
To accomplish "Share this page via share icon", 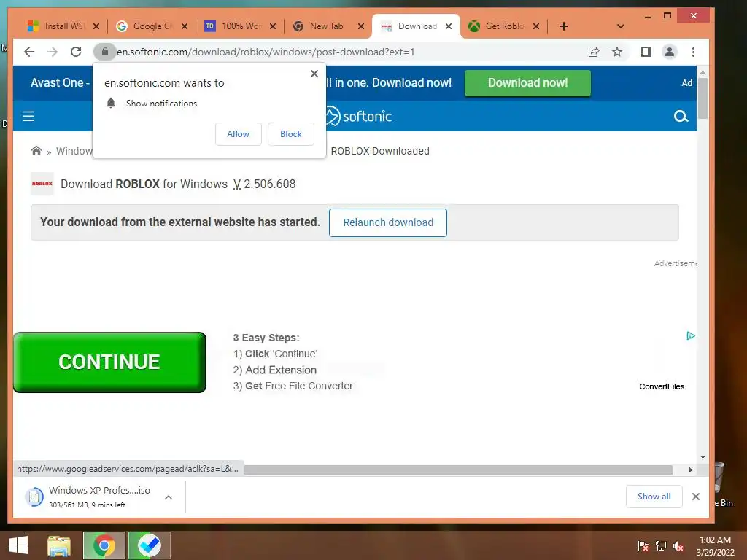I will tap(594, 52).
